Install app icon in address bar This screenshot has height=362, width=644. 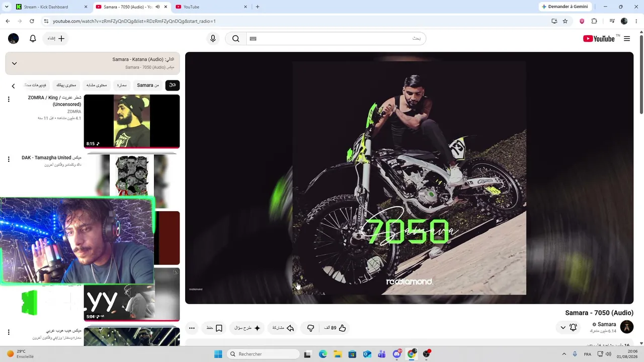tap(554, 21)
